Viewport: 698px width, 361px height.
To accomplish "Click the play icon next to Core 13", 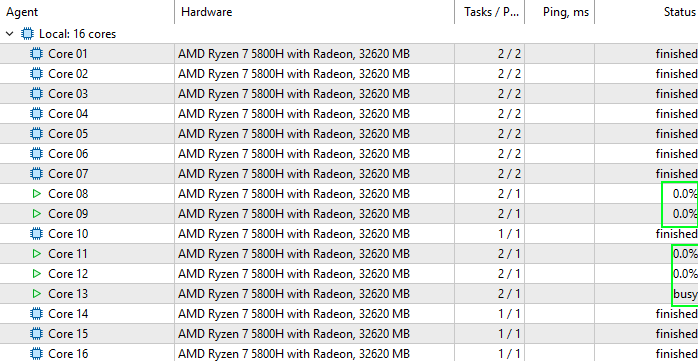I will tap(37, 294).
